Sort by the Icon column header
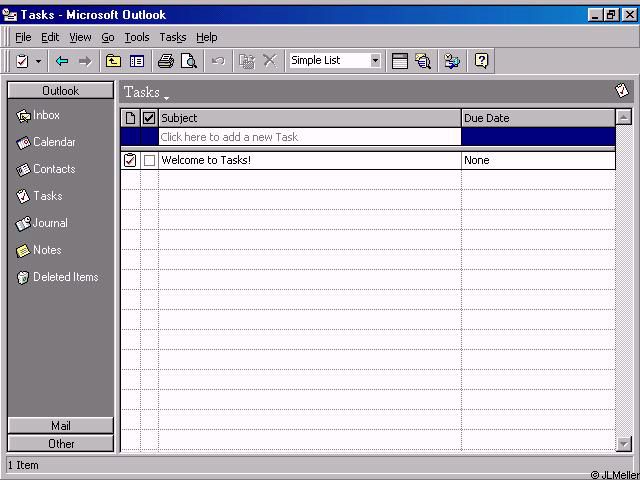The width and height of the screenshot is (640, 480). point(130,118)
